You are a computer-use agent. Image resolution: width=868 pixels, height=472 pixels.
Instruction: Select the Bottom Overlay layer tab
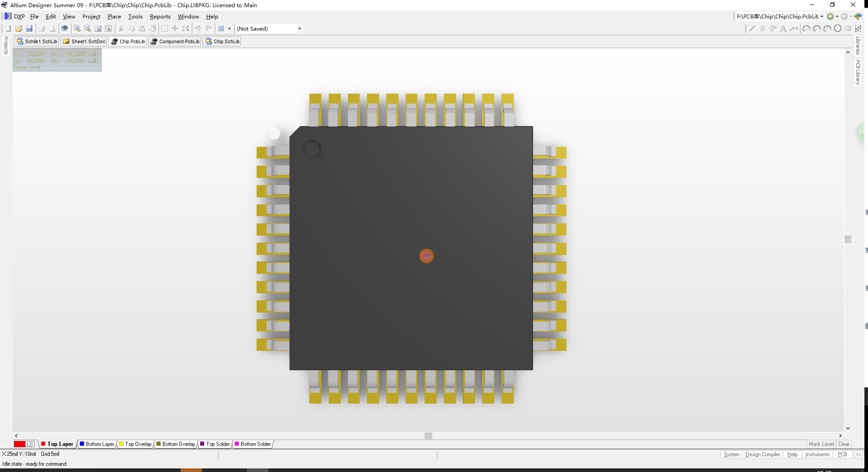tap(176, 444)
